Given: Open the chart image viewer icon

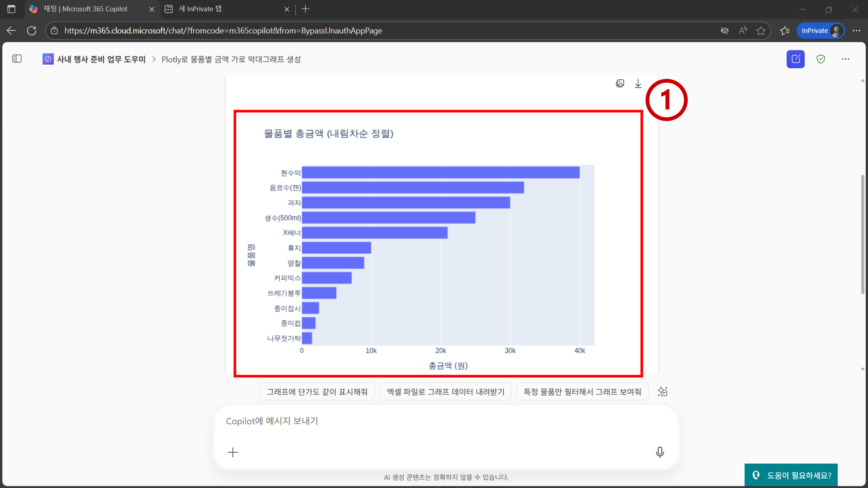Looking at the screenshot, I should (620, 84).
